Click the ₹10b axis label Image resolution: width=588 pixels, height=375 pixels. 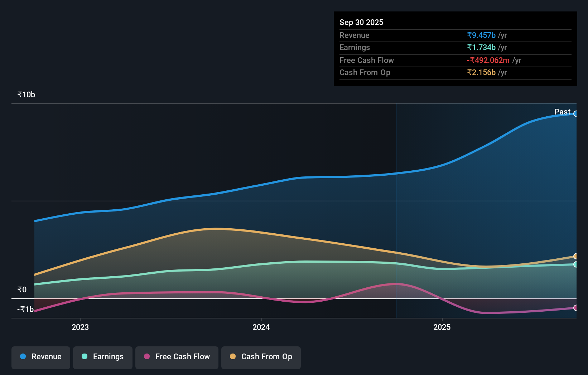(x=26, y=94)
